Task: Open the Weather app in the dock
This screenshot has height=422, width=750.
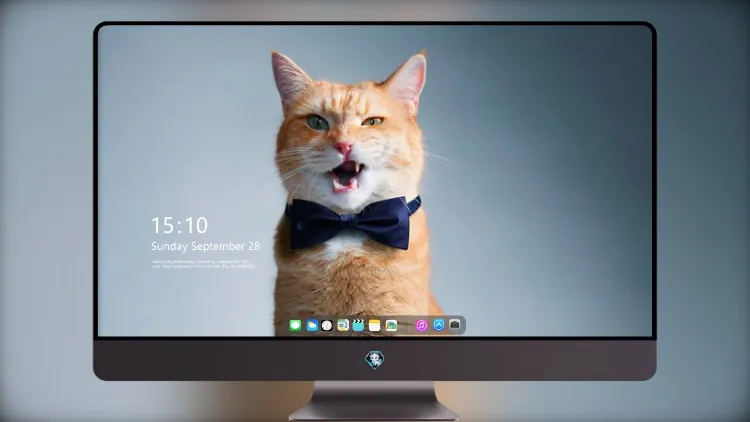Action: pos(312,326)
